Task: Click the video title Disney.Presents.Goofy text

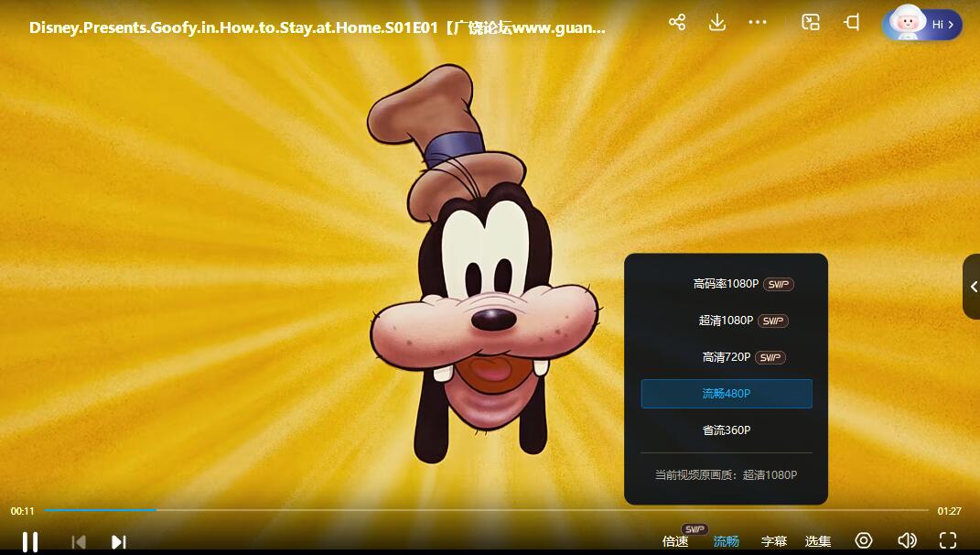Action: [x=317, y=27]
